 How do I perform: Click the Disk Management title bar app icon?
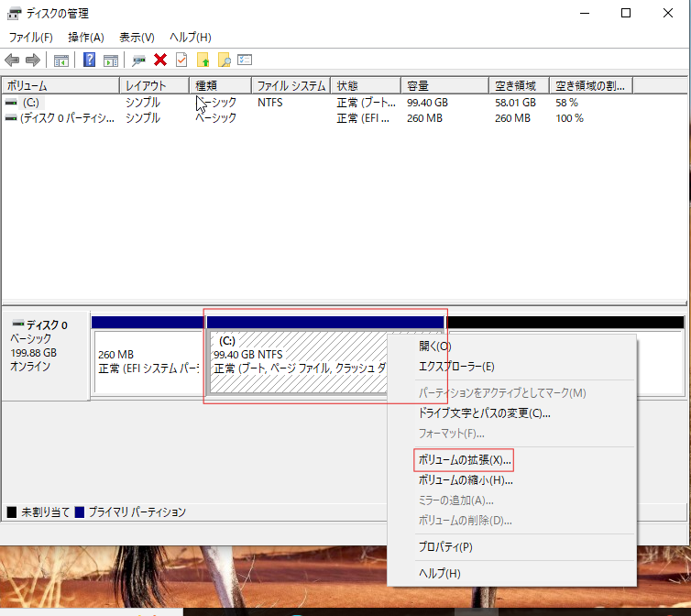pos(14,14)
